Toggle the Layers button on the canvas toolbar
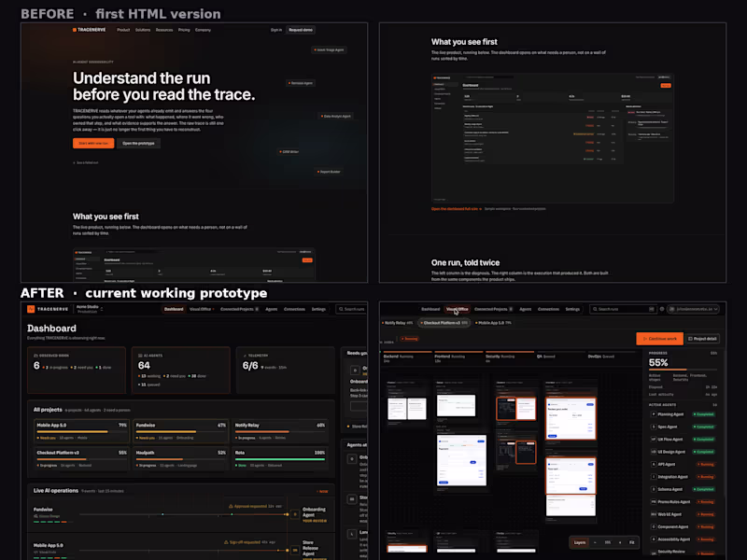This screenshot has width=747, height=560. pos(579,542)
